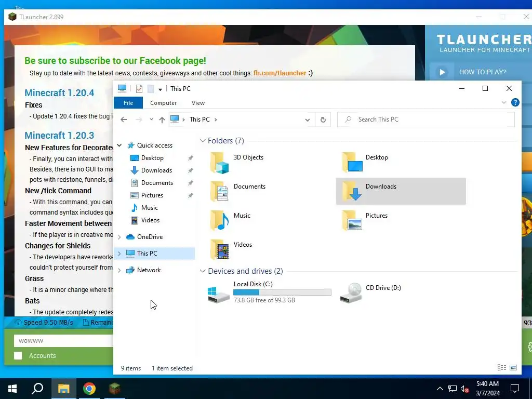Collapse the Devices and drives group
The image size is (532, 399).
(x=203, y=271)
